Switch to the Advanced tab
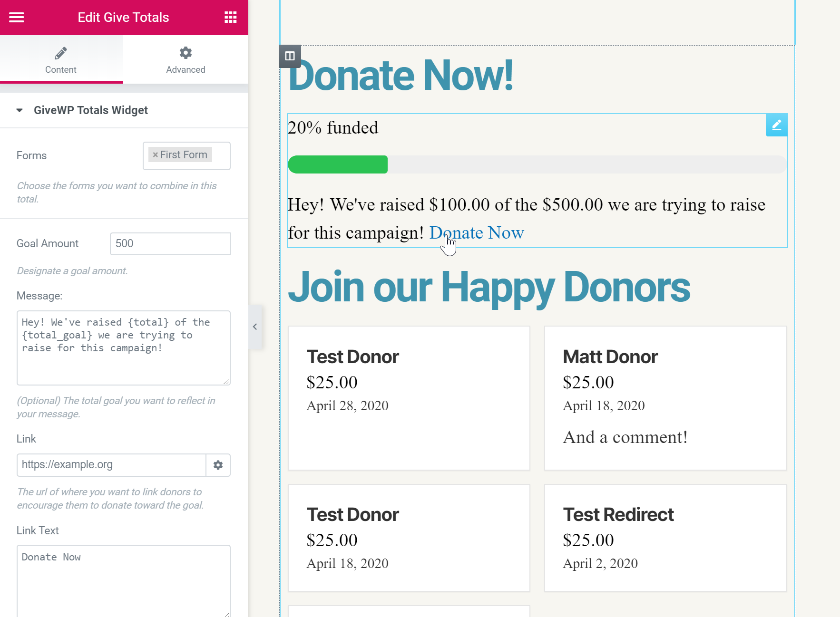The width and height of the screenshot is (840, 617). pos(186,60)
